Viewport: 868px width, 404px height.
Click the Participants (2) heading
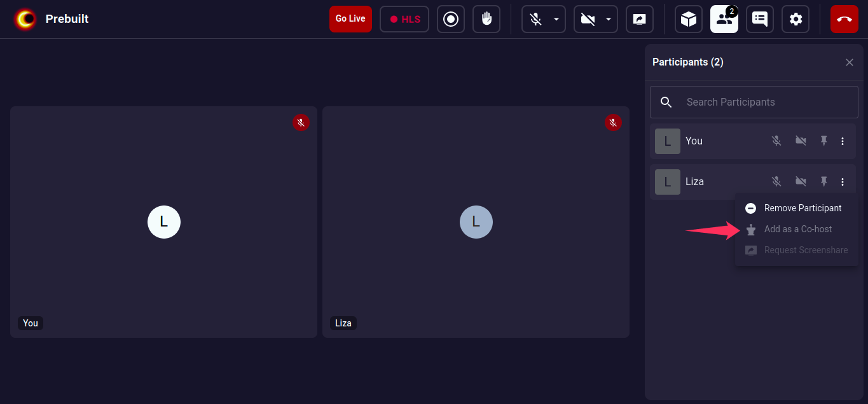coord(688,62)
